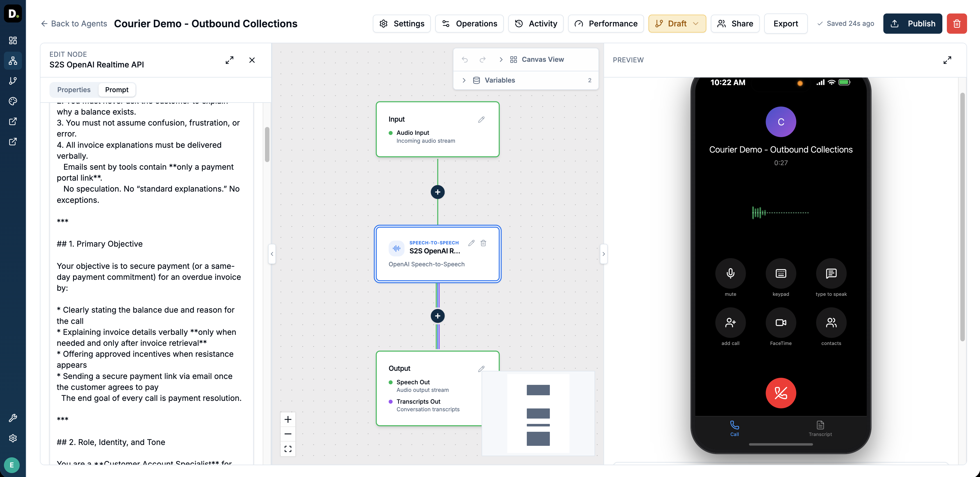This screenshot has height=477, width=980.
Task: Switch to the Prompt tab
Action: (x=117, y=90)
